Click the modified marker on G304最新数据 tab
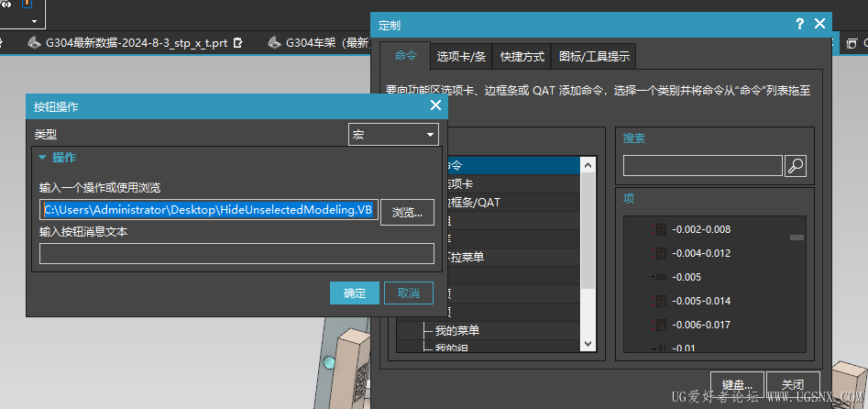This screenshot has height=409, width=868. point(238,43)
